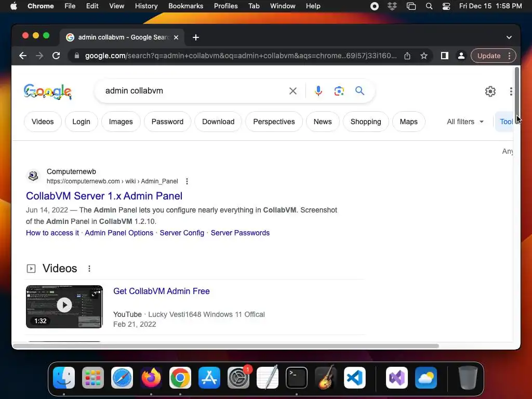Screen dimensions: 532x399
Task: Open Spotlight search in menu bar
Action: coord(429,6)
